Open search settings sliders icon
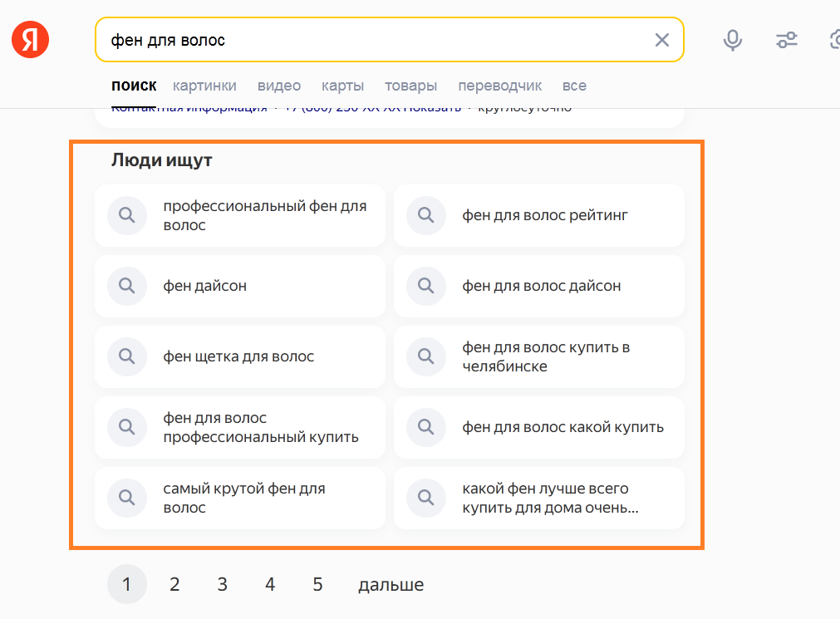This screenshot has width=840, height=619. coord(786,40)
